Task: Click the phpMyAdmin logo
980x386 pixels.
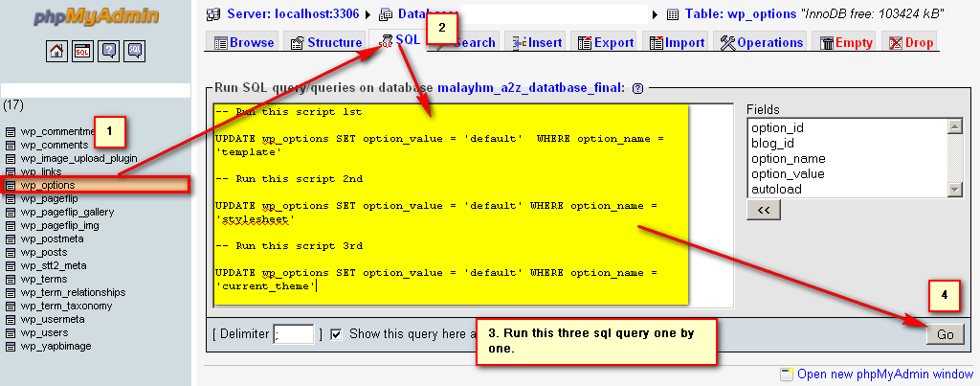Action: [x=96, y=15]
